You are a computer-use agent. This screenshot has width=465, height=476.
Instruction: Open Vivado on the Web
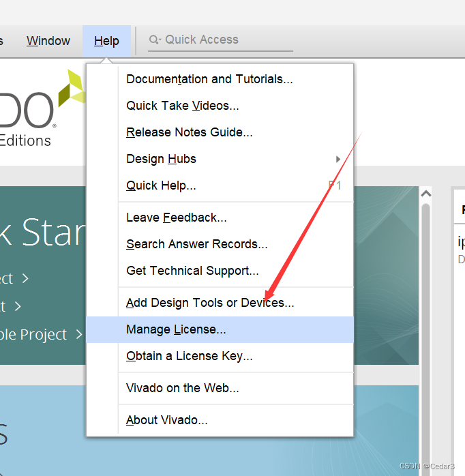(220, 388)
